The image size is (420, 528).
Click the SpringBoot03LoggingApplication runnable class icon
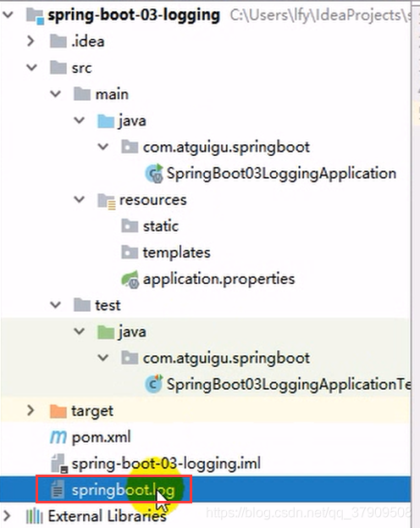(x=154, y=174)
